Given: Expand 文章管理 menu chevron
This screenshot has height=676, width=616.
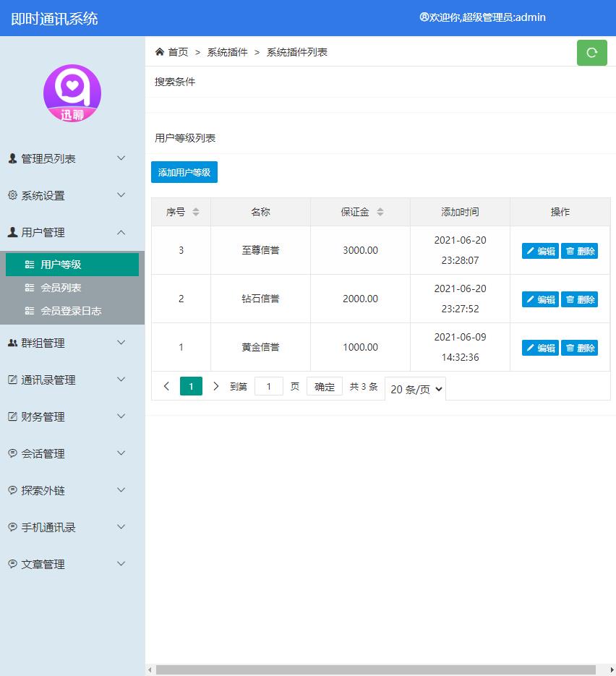Looking at the screenshot, I should click(x=121, y=563).
